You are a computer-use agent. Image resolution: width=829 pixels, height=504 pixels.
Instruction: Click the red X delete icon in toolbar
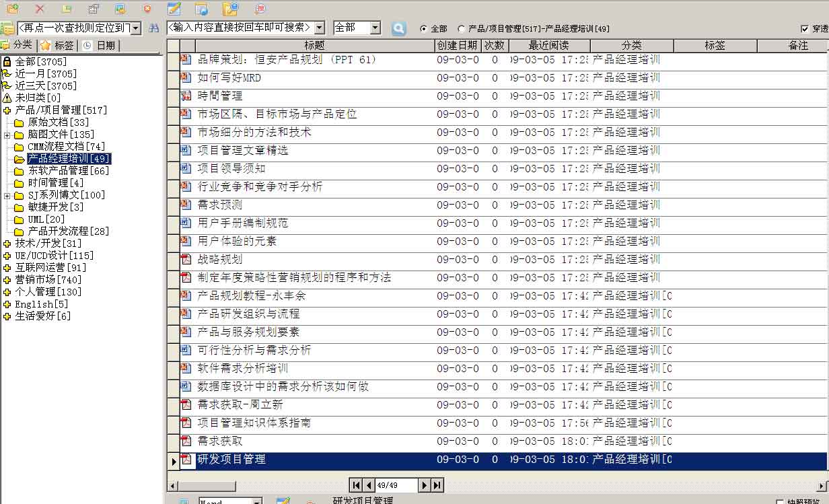pyautogui.click(x=40, y=9)
